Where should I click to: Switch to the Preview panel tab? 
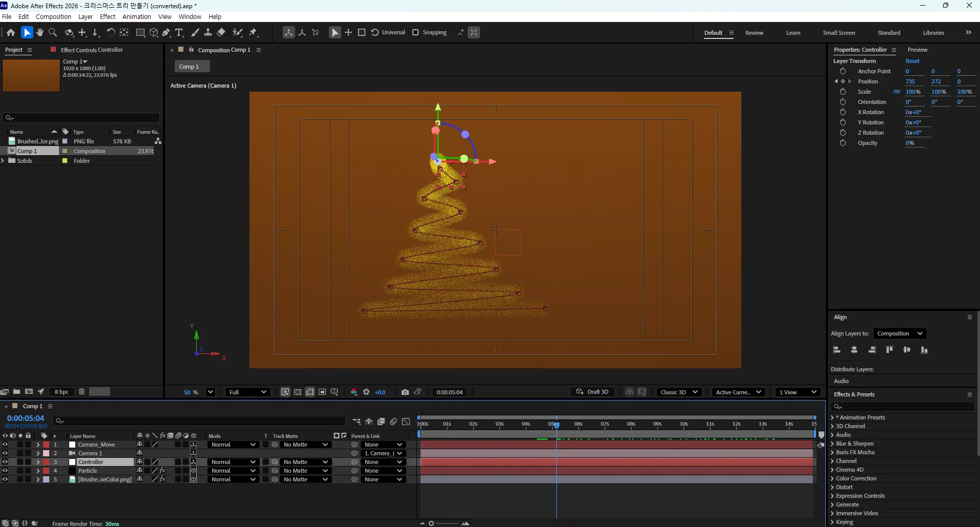click(917, 50)
